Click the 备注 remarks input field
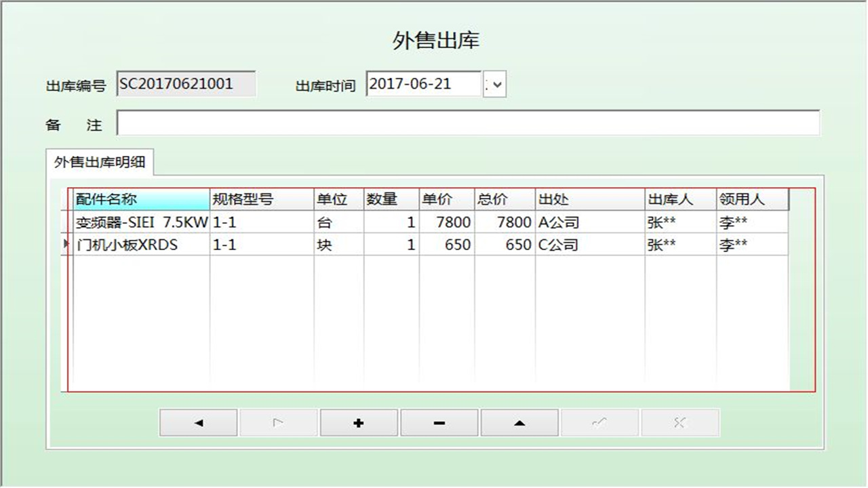 point(468,124)
